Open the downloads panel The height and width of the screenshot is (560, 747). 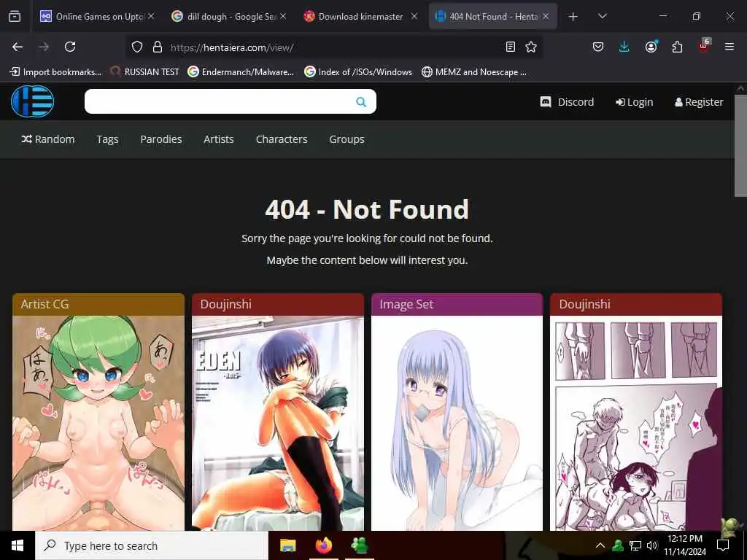[x=624, y=47]
